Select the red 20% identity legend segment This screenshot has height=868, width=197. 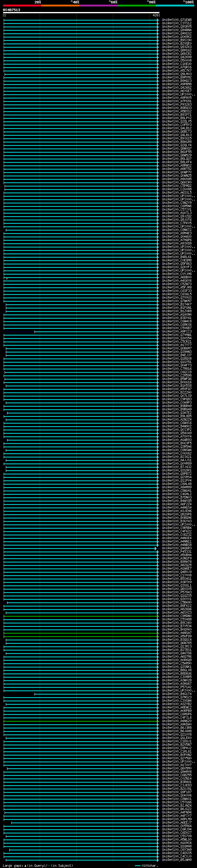(x=22, y=6)
